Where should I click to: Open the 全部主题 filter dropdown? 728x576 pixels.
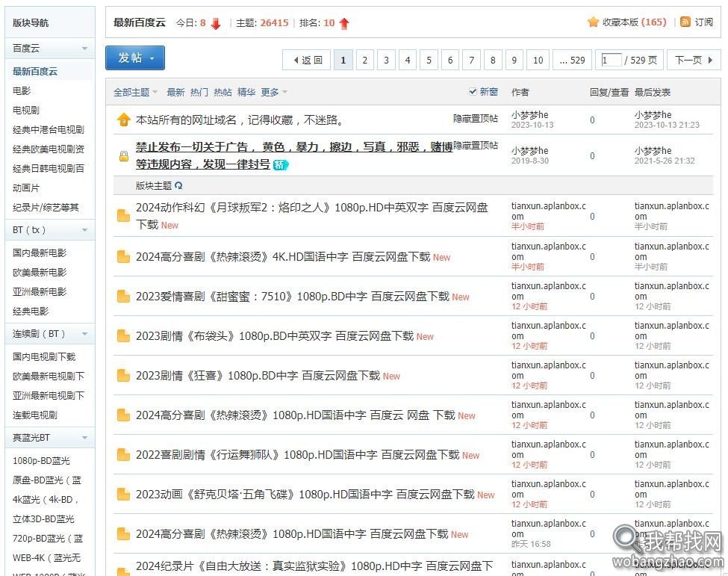[136, 92]
